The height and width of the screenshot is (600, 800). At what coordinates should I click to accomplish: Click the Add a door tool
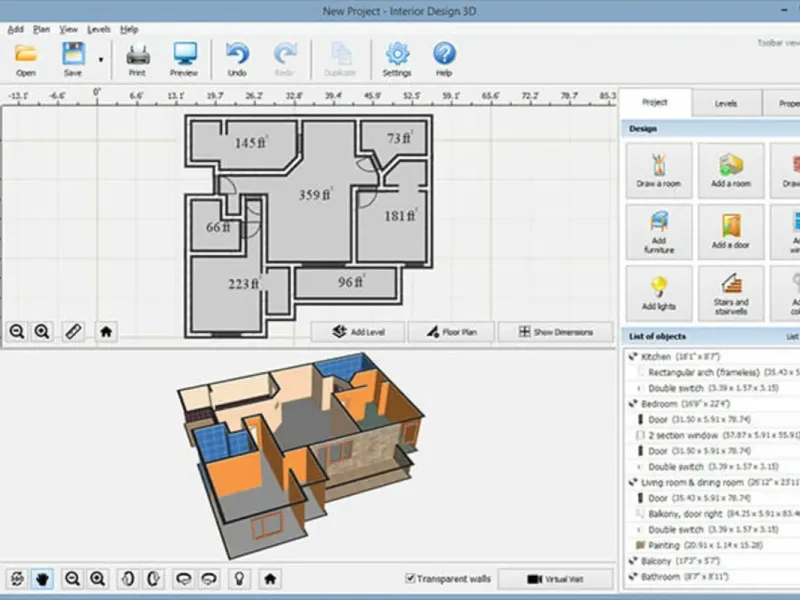731,232
